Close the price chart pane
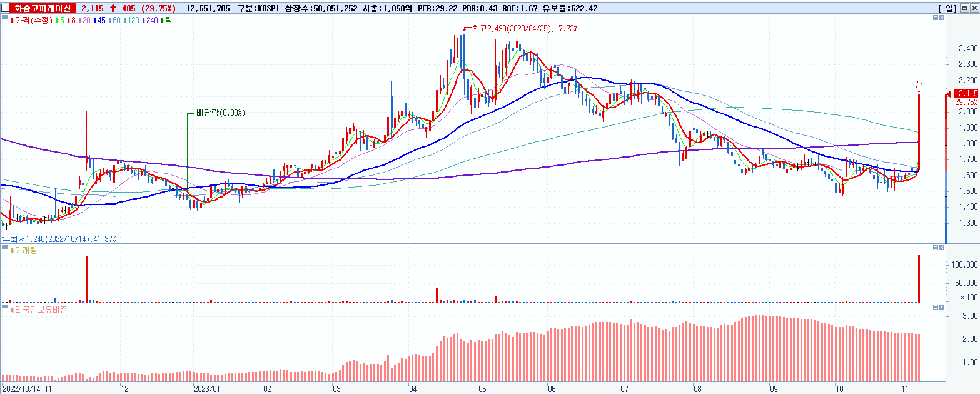The height and width of the screenshot is (394, 980). pyautogui.click(x=942, y=18)
